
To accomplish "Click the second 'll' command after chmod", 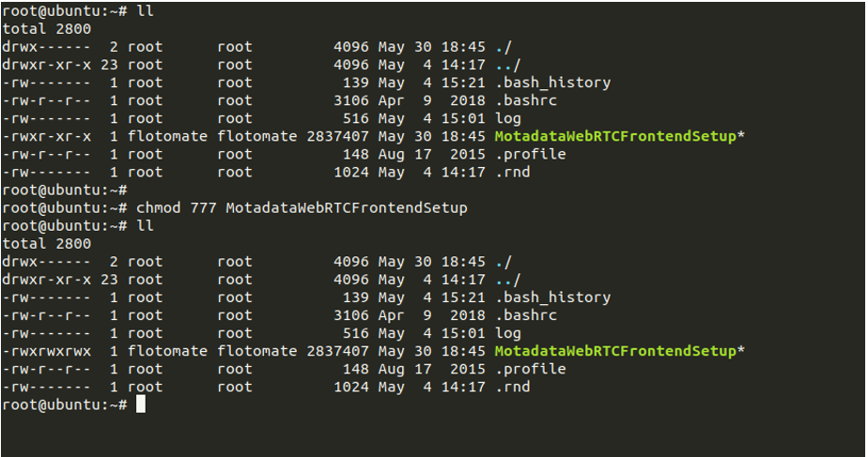I will (x=145, y=226).
